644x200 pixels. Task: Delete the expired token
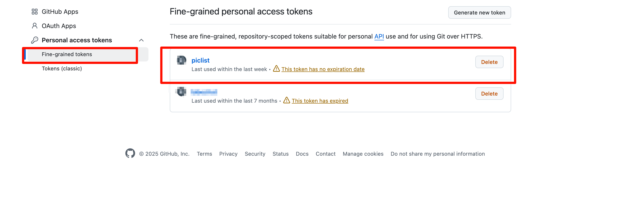(489, 94)
